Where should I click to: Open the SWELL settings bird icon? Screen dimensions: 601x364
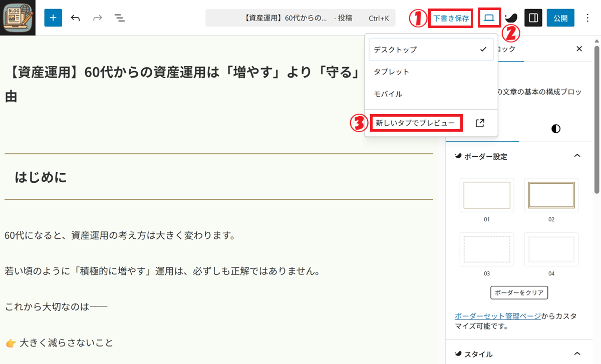pyautogui.click(x=511, y=19)
